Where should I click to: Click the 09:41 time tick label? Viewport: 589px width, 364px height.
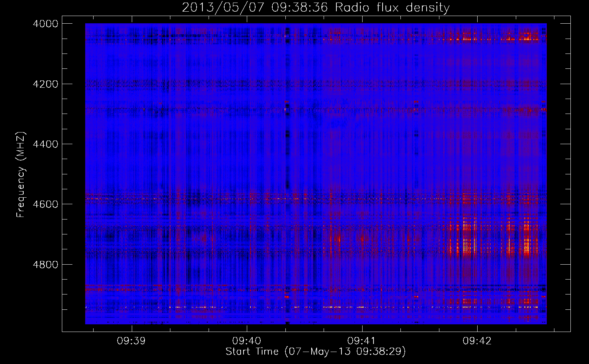pyautogui.click(x=361, y=341)
